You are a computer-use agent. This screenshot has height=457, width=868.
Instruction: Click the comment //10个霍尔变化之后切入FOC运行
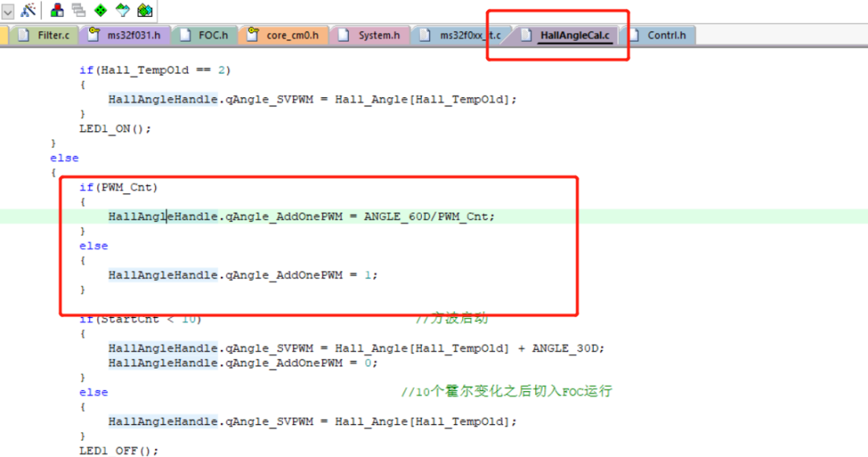506,391
